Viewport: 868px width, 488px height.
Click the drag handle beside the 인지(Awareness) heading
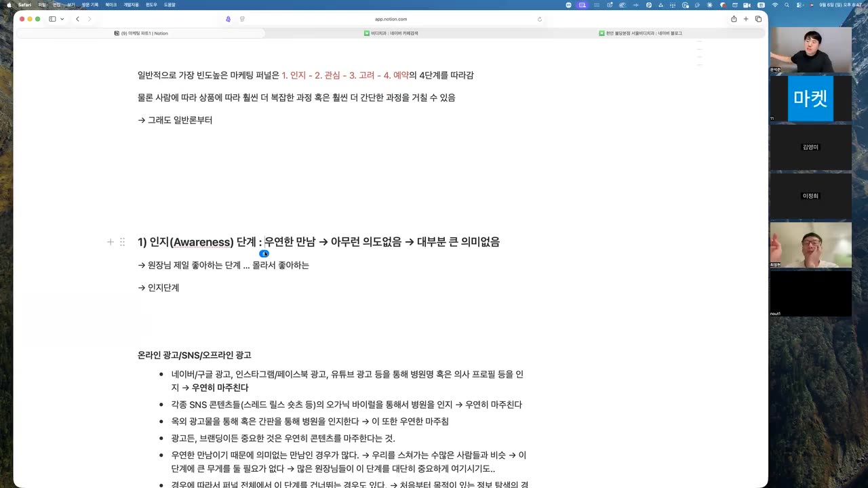122,242
